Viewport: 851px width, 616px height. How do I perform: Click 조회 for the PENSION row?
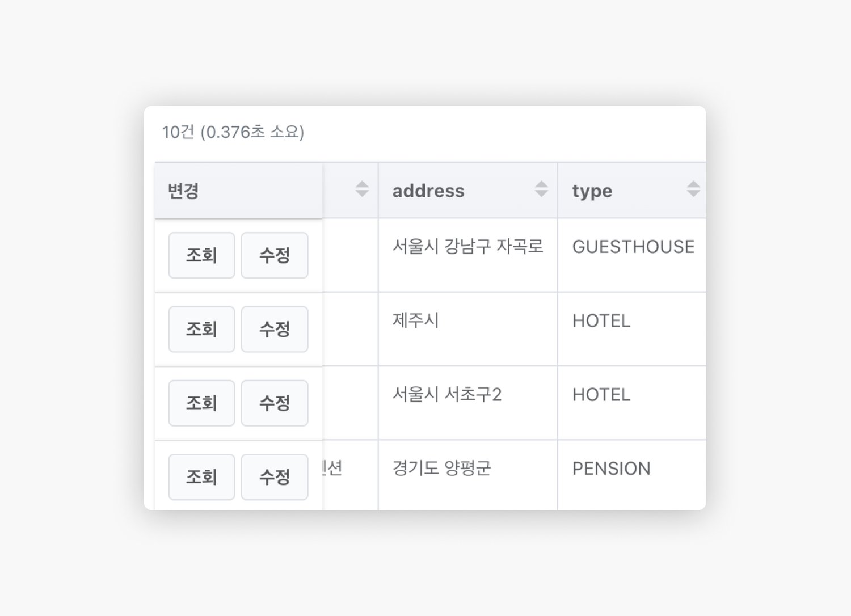pyautogui.click(x=201, y=477)
